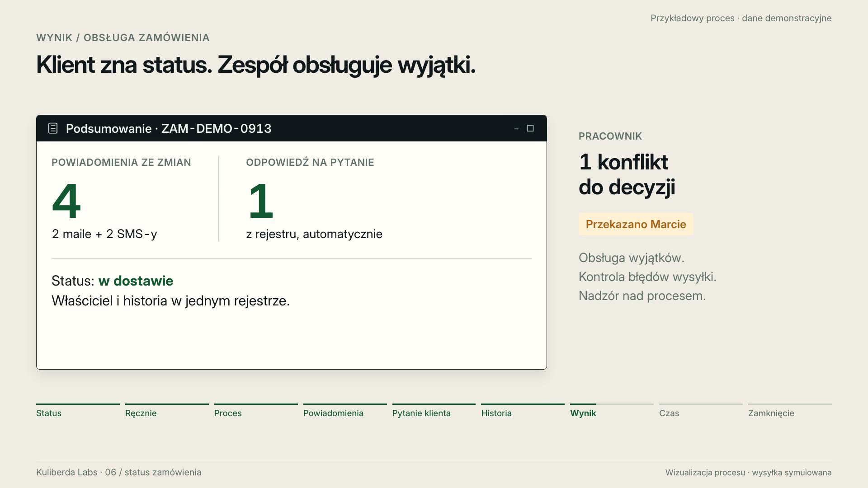This screenshot has height=488, width=868.
Task: Open the Status step tab
Action: pos(78,411)
